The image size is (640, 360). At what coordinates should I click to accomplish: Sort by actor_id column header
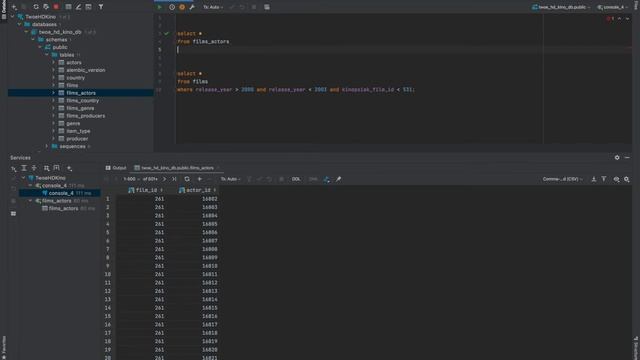coord(198,190)
